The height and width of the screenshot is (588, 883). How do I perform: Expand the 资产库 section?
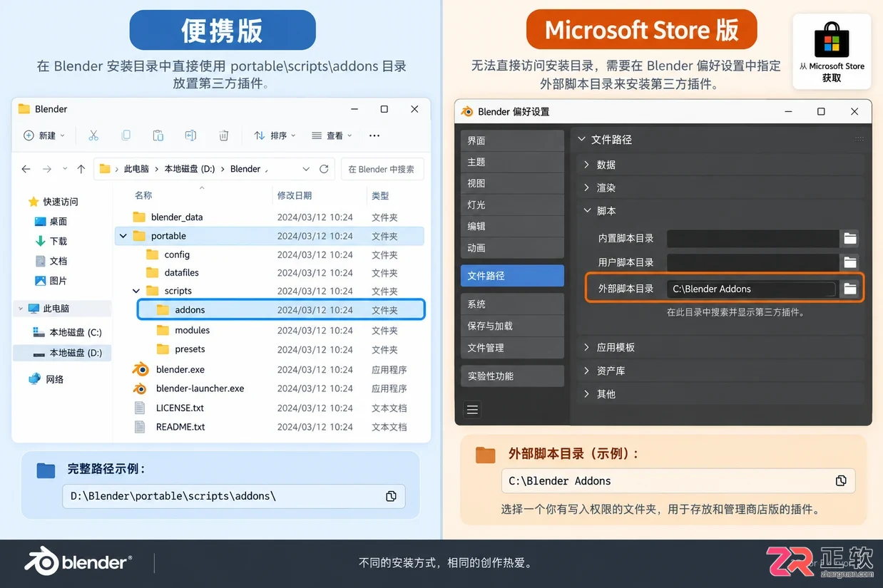point(587,371)
